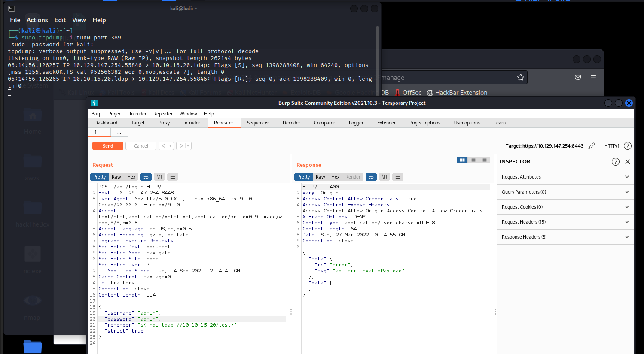The height and width of the screenshot is (354, 644).
Task: Switch to the Decoder tab
Action: 291,123
